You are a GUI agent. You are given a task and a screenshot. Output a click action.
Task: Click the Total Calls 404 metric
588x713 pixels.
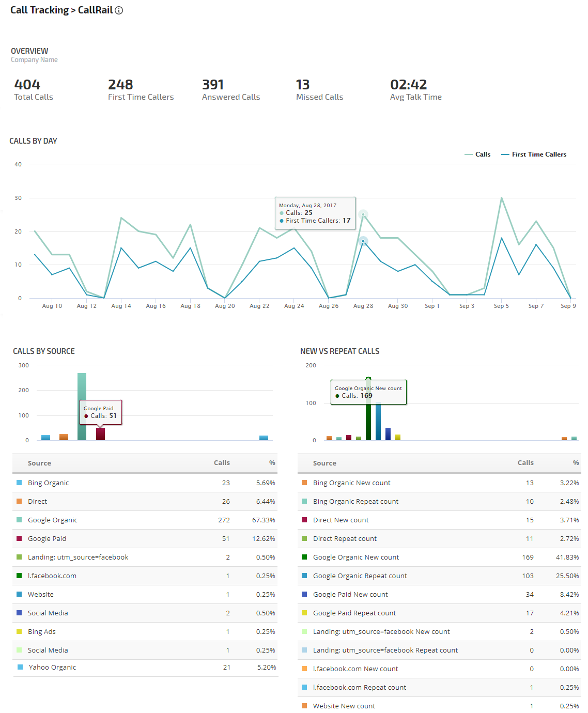[x=27, y=85]
